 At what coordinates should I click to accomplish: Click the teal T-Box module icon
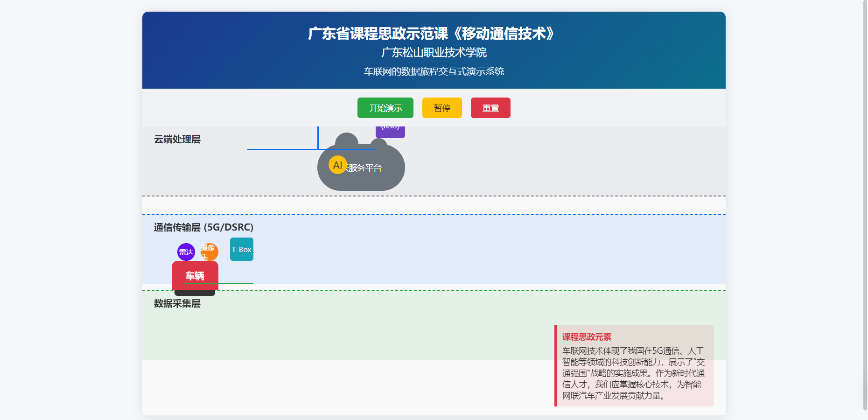click(x=241, y=249)
